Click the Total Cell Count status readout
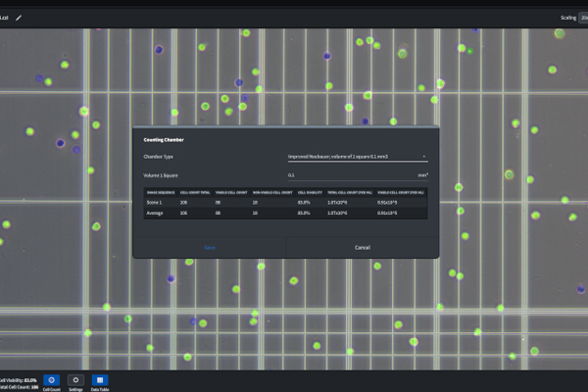Screen dimensions: 588x392 (20, 386)
